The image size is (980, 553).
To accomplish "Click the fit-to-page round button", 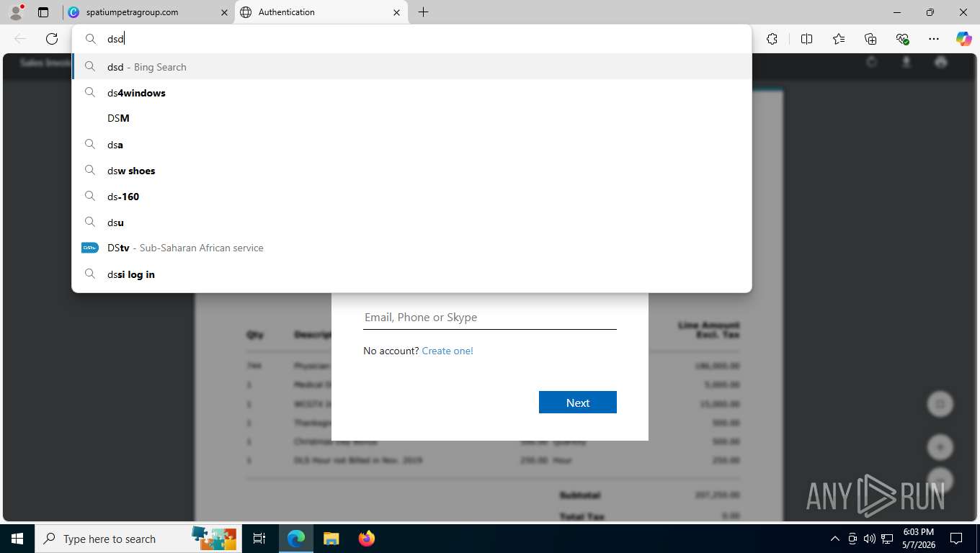I will (x=940, y=404).
